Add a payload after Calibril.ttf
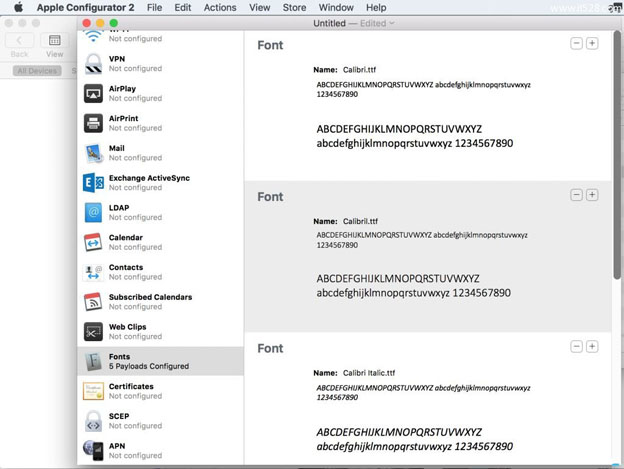This screenshot has width=624, height=469. pyautogui.click(x=592, y=195)
